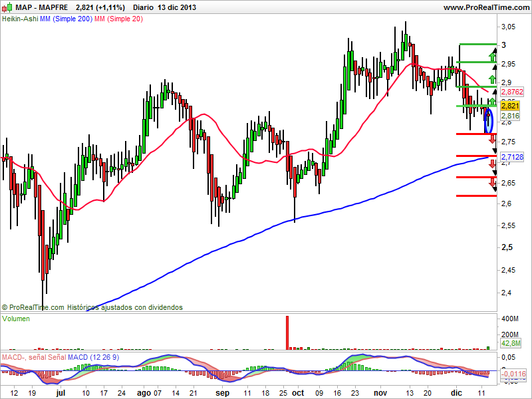532x399 pixels.
Task: Click the 2,821 (+1,11%) quote in the header
Action: pos(100,7)
